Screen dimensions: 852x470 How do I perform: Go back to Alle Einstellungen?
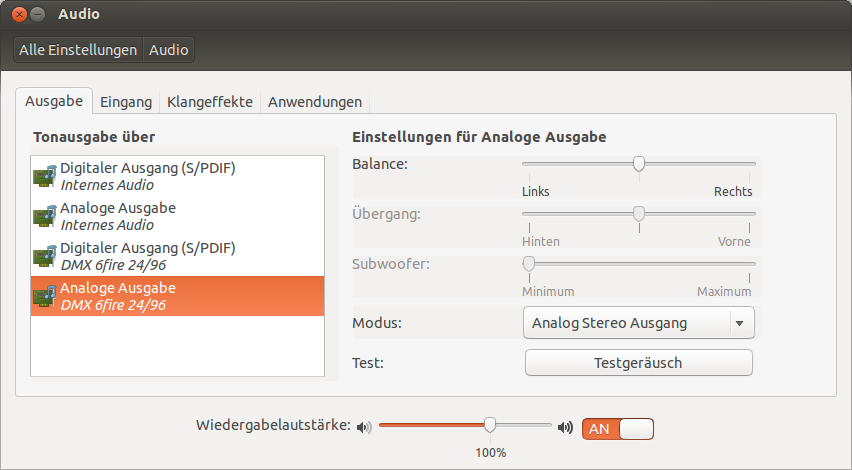(x=78, y=50)
